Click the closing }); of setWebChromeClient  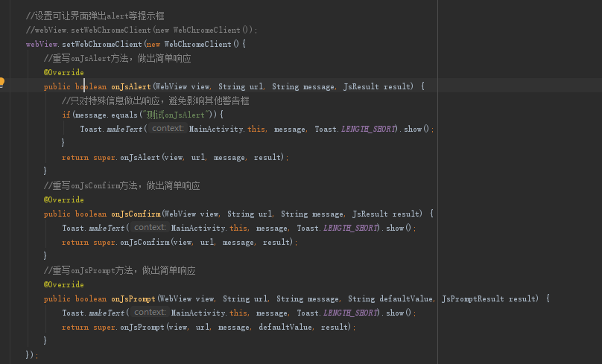click(x=31, y=355)
